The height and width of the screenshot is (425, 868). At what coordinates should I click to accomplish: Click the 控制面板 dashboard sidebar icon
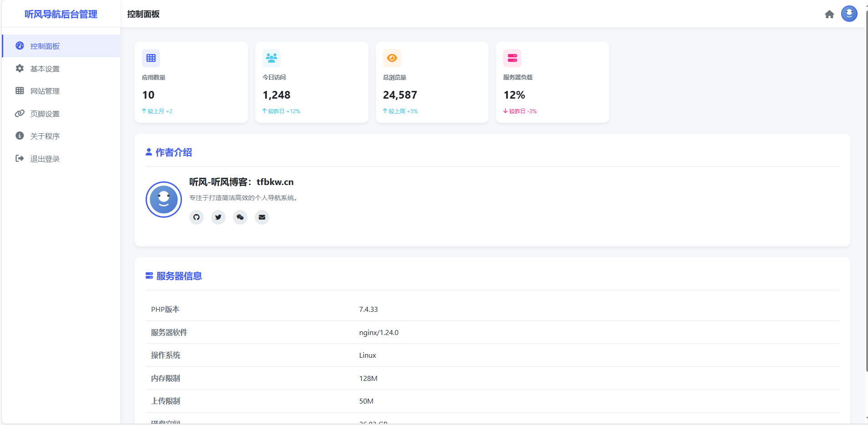pyautogui.click(x=20, y=46)
